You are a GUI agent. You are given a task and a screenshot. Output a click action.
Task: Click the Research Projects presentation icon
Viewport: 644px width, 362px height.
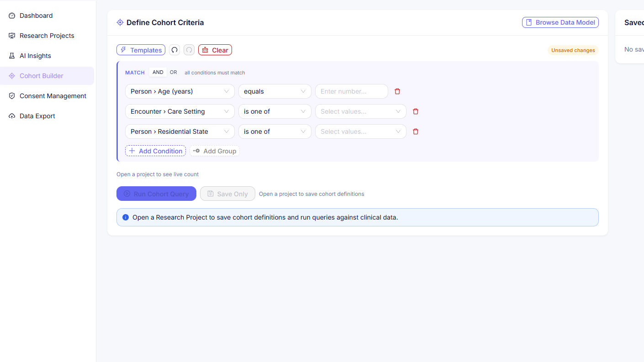[12, 36]
